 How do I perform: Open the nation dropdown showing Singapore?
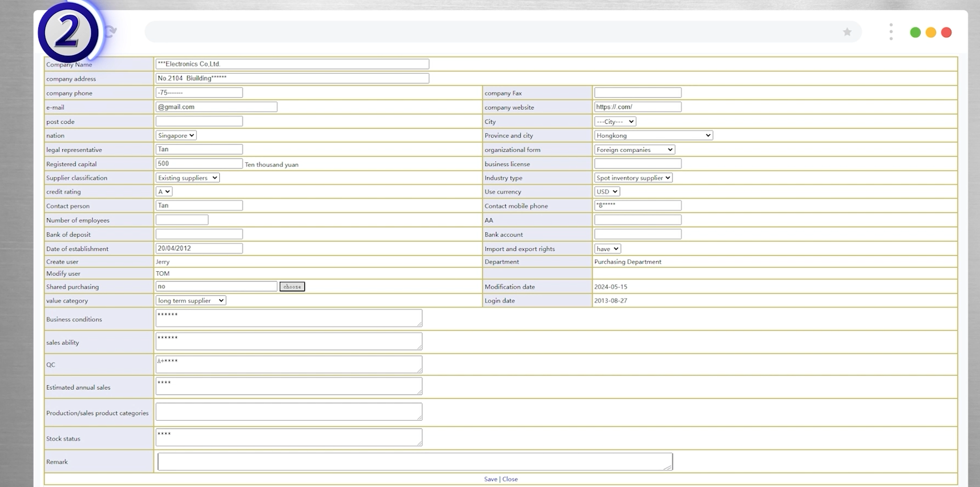[x=176, y=135]
